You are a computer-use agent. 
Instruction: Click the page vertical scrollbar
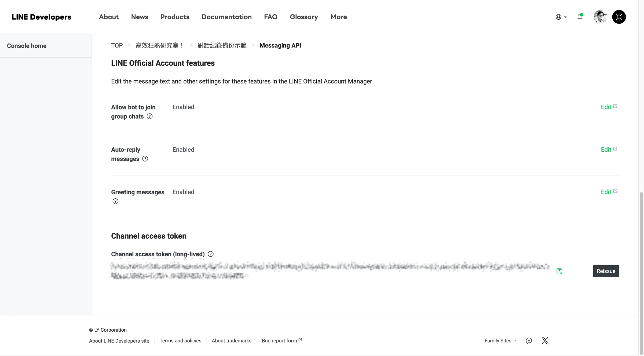coord(641,273)
